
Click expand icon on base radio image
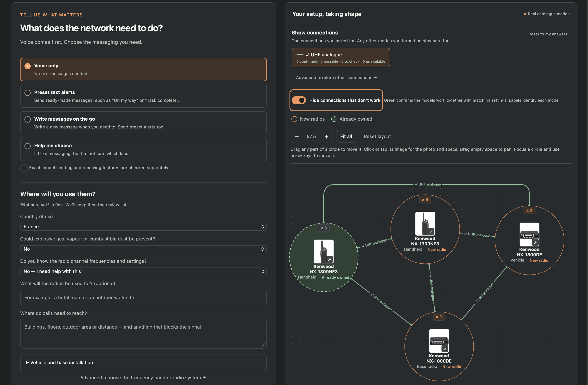(445, 349)
